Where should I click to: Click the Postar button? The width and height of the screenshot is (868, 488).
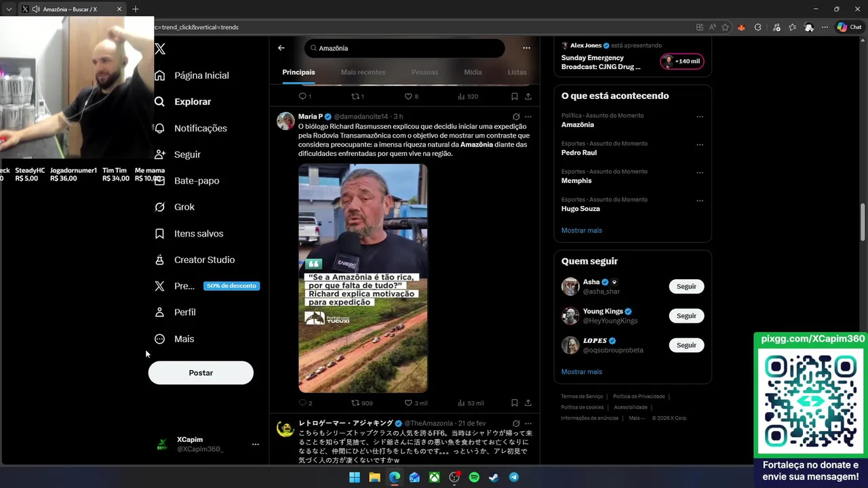click(201, 373)
